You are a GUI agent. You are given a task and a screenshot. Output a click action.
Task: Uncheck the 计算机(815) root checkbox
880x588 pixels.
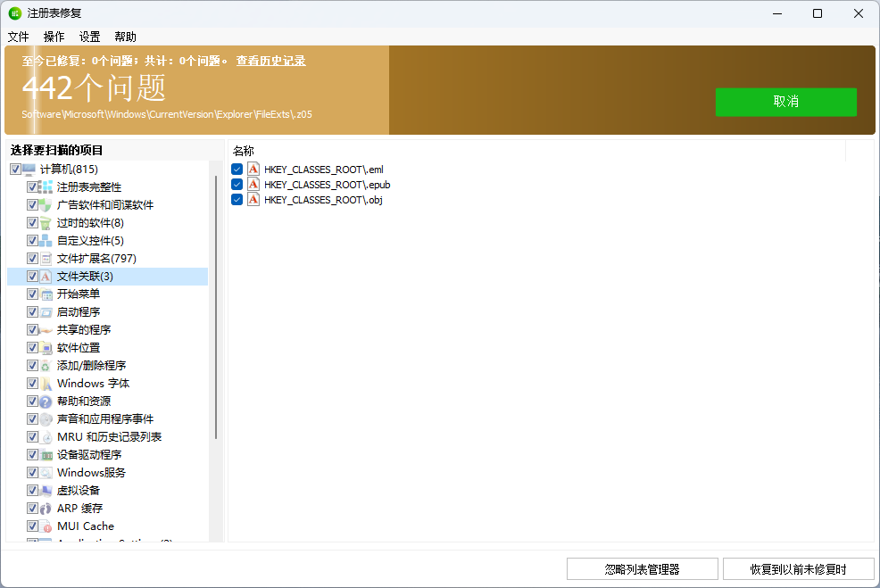16,169
